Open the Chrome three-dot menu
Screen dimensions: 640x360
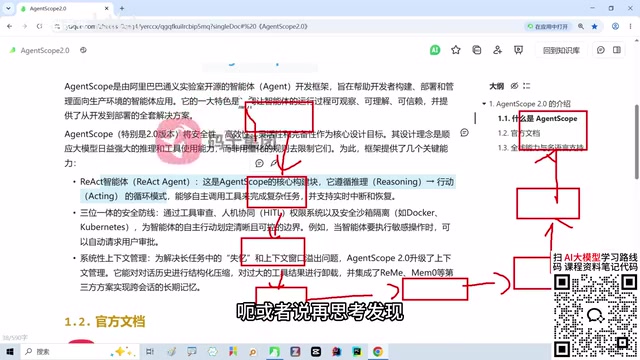(x=631, y=26)
